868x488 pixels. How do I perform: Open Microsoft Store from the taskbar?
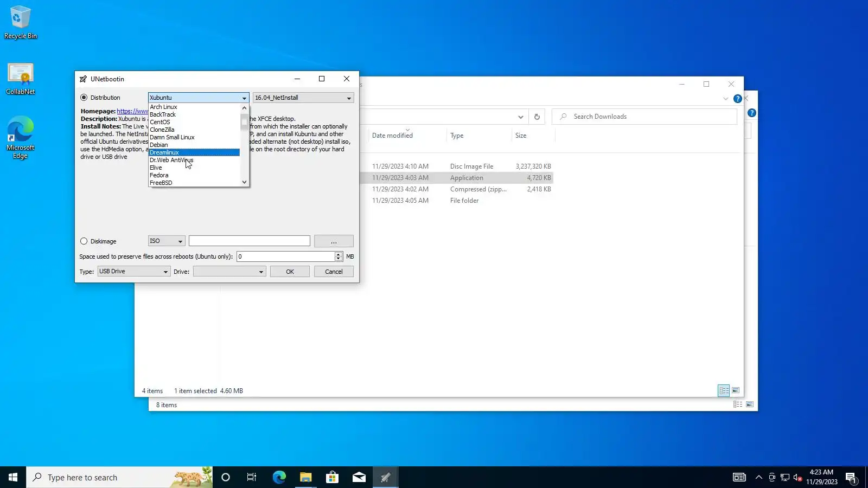(332, 477)
